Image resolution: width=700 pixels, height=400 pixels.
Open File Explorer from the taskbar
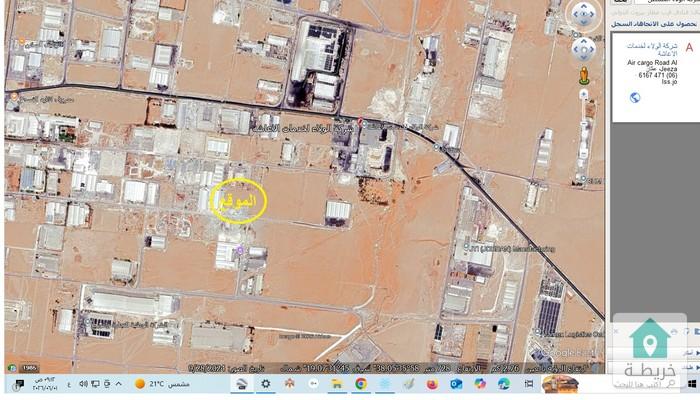(337, 384)
